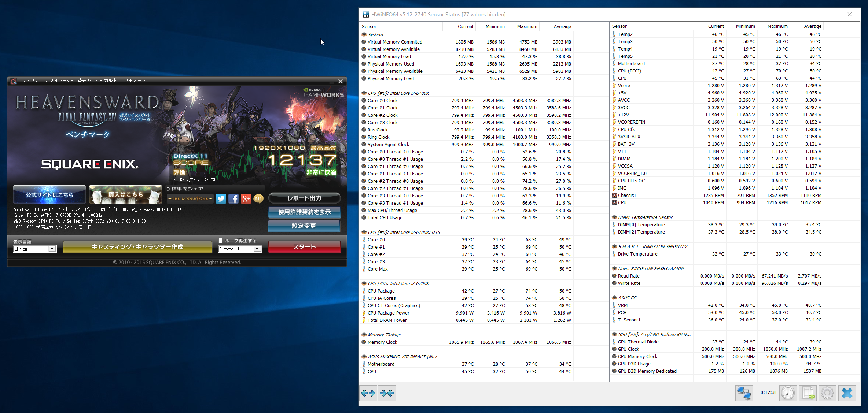Open the DirectX 11 version dropdown

pyautogui.click(x=240, y=249)
